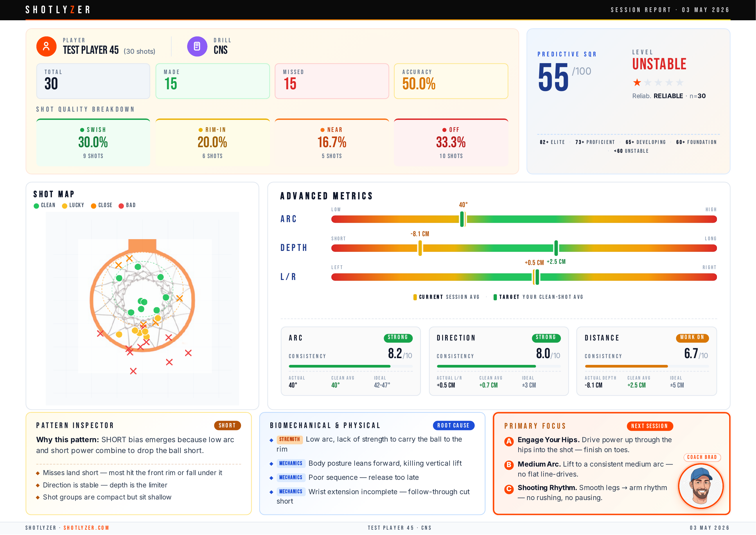Screen dimensions: 756x535
Task: Click the L/R slider green target marker
Action: coord(537,277)
